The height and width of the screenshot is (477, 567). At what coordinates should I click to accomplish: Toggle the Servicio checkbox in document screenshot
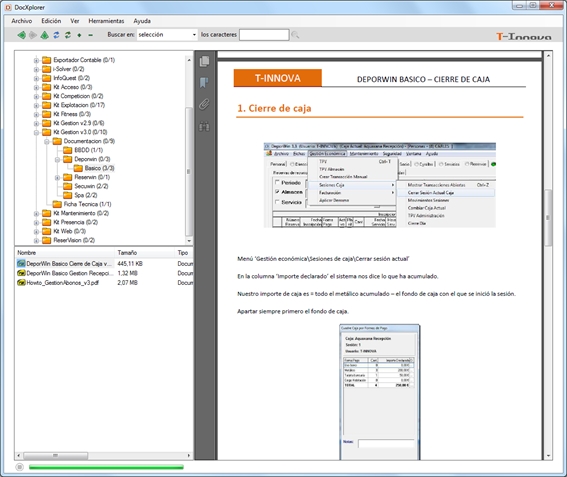tap(277, 202)
